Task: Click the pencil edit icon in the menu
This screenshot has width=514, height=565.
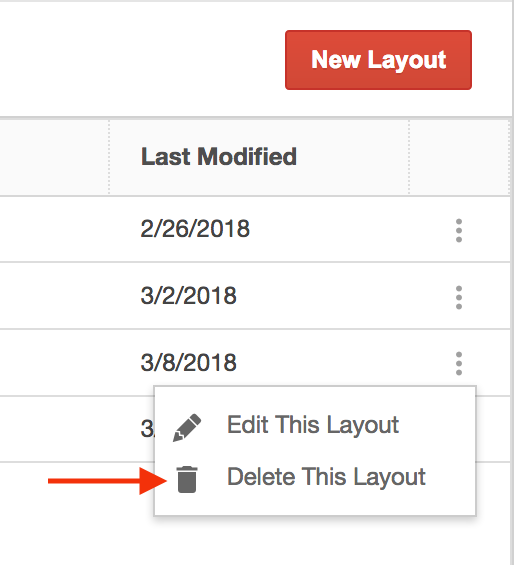Action: click(187, 427)
